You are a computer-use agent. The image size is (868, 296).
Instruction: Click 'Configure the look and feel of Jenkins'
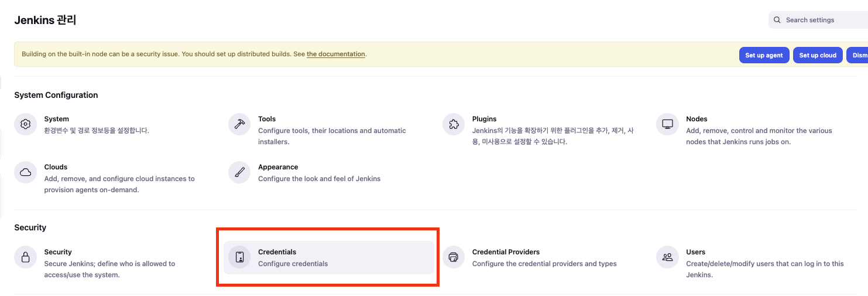click(x=320, y=179)
